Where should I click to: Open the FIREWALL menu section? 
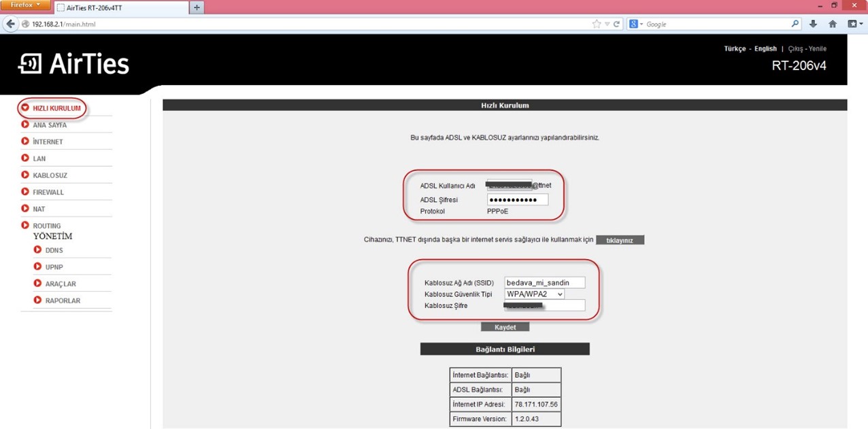pyautogui.click(x=48, y=192)
